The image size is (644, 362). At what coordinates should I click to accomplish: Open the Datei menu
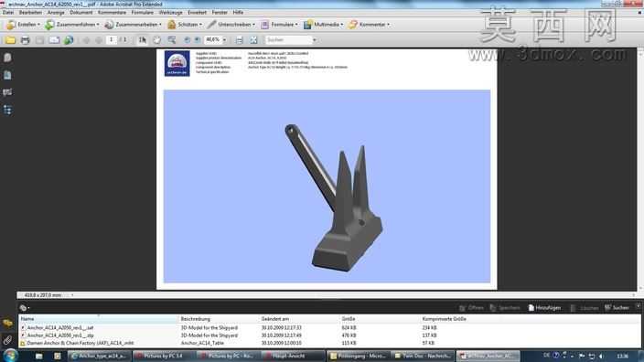coord(8,12)
